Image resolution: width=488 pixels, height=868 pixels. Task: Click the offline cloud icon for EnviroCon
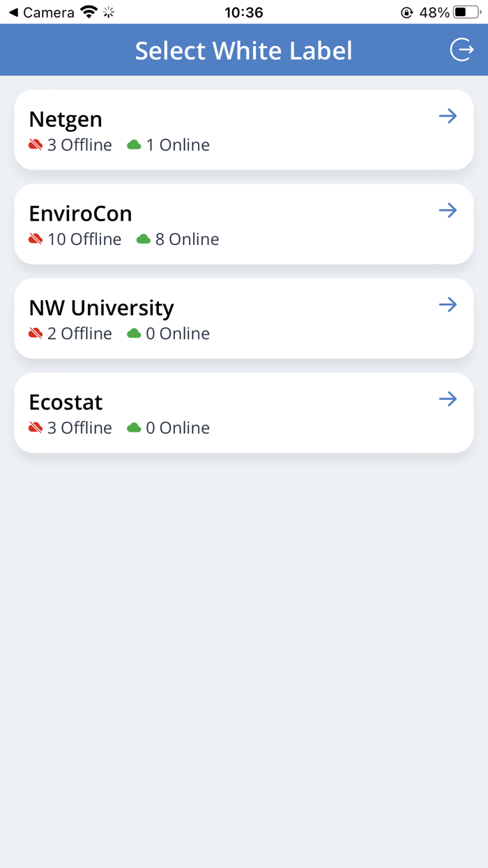tap(36, 239)
